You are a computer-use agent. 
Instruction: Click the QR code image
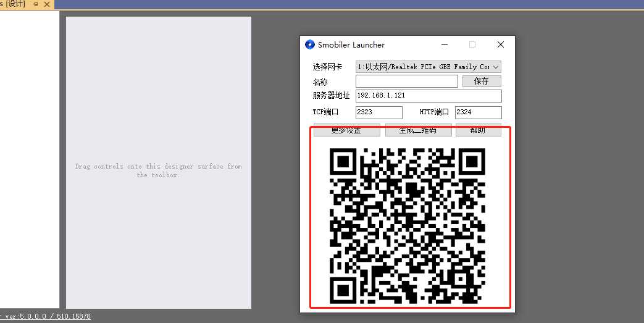coord(407,226)
